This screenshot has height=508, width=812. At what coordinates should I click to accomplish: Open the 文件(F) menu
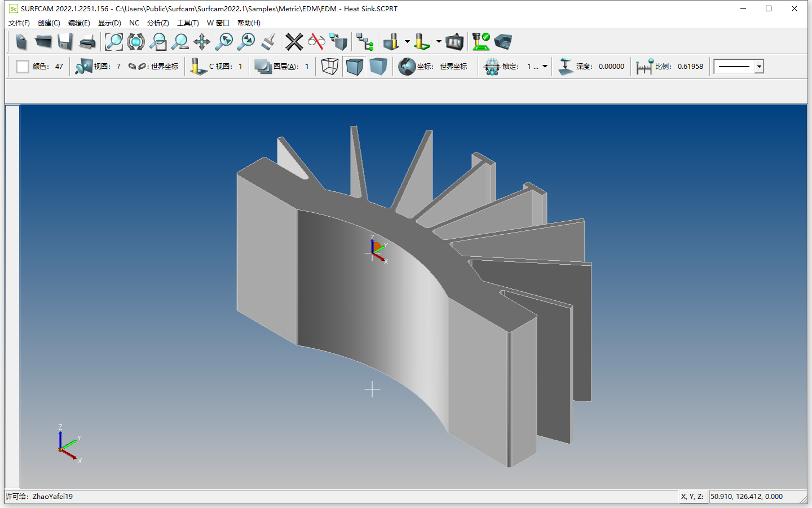[19, 23]
